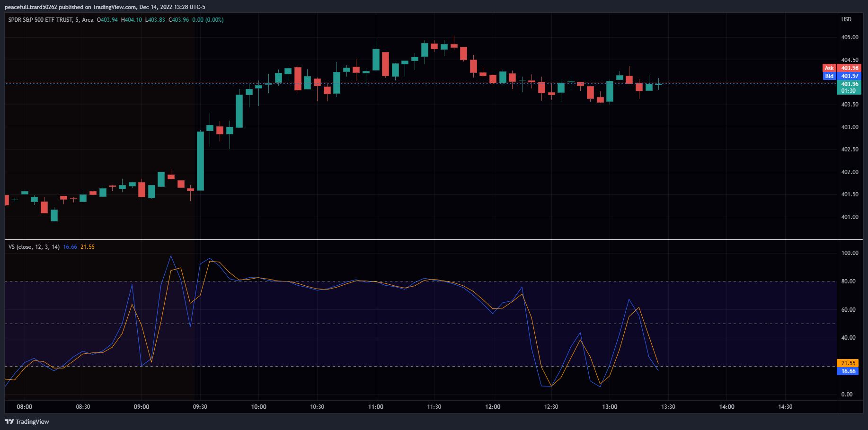Select the VS (close, 12, 3, 14) indicator label
Viewport: 868px width, 430px height.
coord(34,247)
